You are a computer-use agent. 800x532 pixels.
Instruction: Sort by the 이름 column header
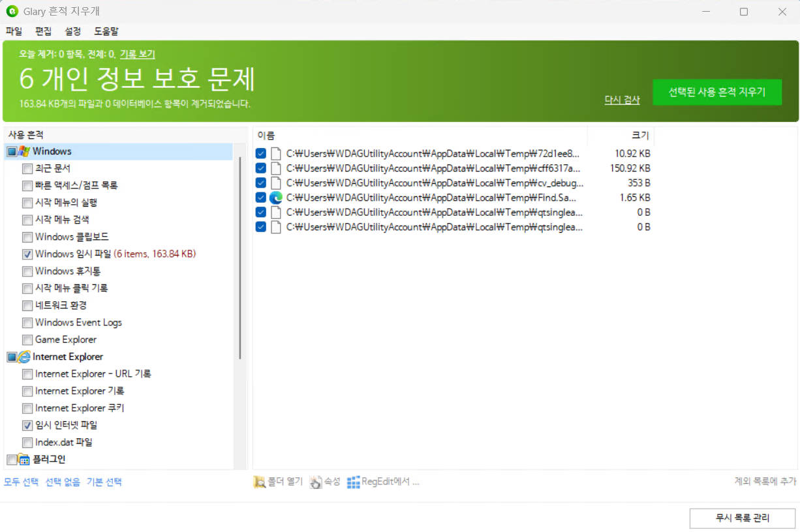coord(420,136)
